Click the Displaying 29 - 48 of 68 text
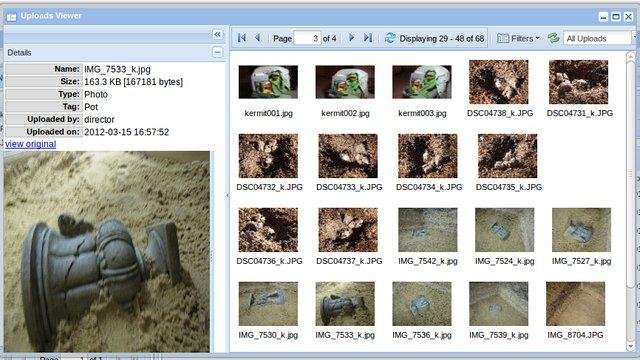 (442, 38)
